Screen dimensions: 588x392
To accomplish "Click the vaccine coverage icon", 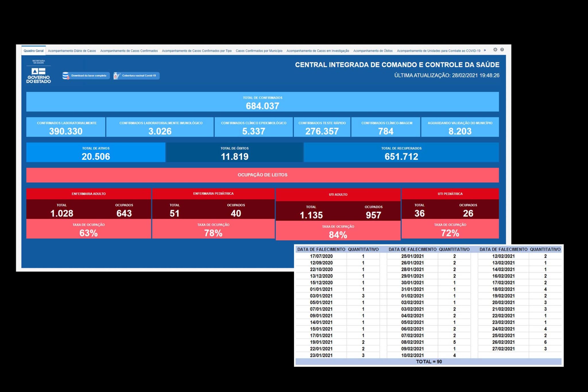I will [x=117, y=76].
